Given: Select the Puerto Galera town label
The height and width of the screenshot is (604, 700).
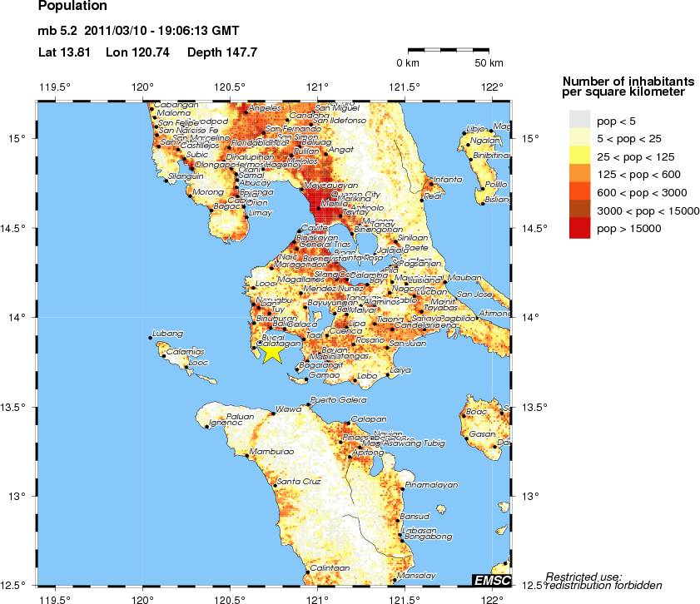Looking at the screenshot, I should tap(333, 401).
